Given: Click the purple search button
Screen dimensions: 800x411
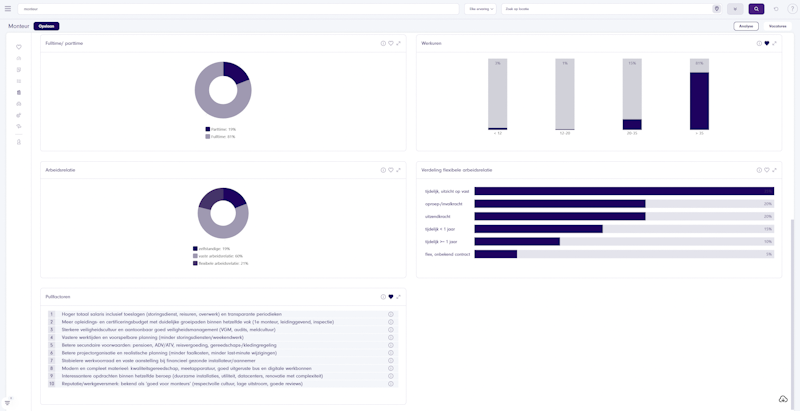Looking at the screenshot, I should [756, 9].
